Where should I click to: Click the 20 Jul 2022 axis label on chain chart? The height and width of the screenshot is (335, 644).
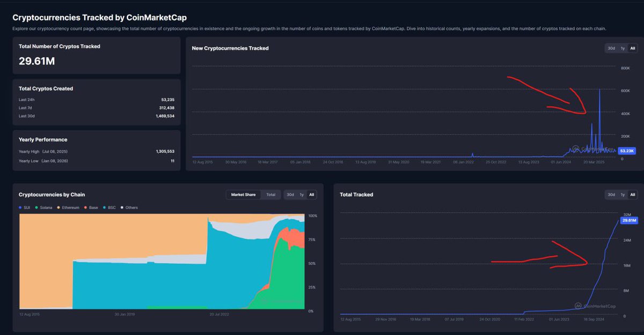219,314
